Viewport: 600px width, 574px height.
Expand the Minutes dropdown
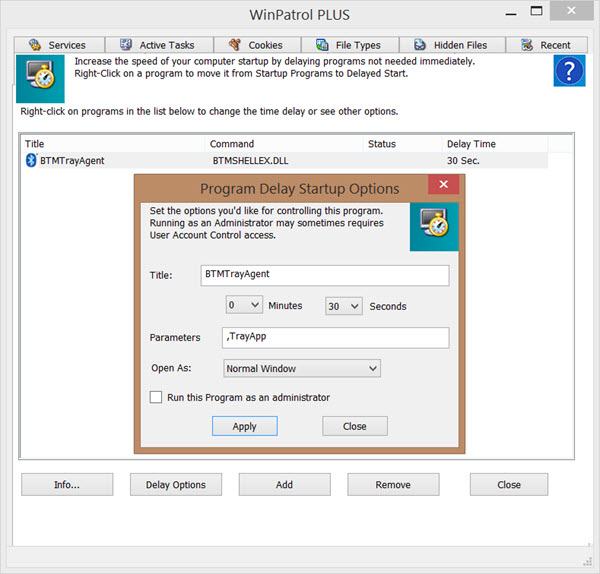coord(244,305)
